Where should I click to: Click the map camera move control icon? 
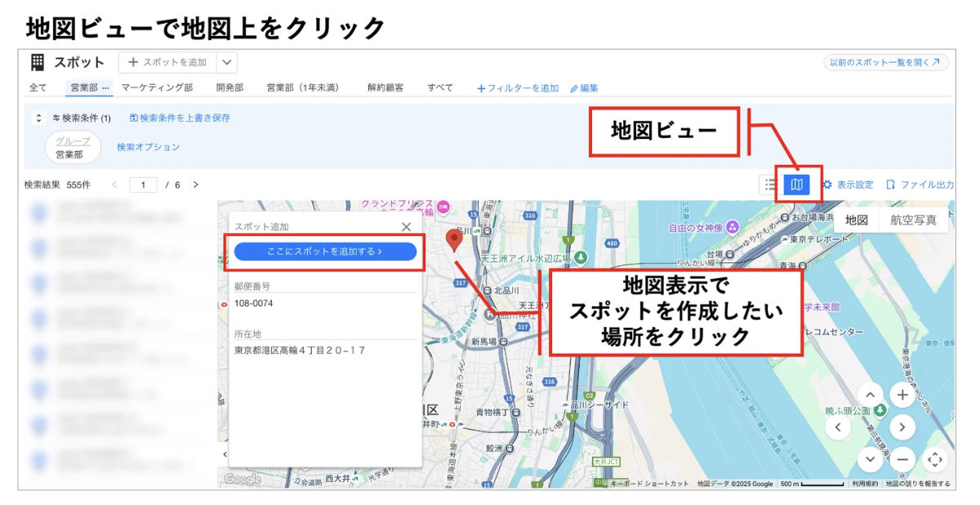click(934, 459)
